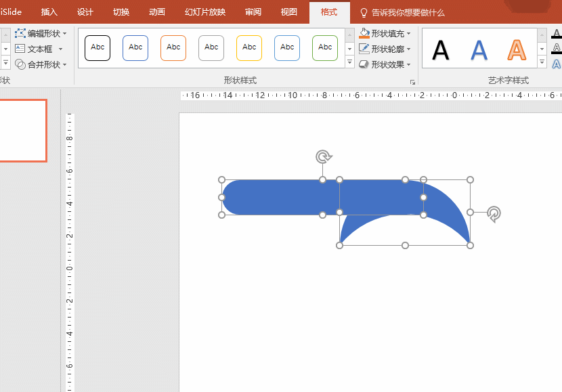Open the 形状样式 dialog launcher
Image resolution: width=562 pixels, height=392 pixels.
(x=412, y=82)
